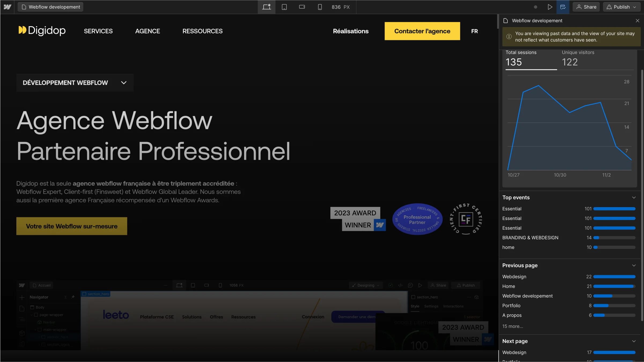Click the inner designer Publish button
This screenshot has width=644, height=362.
tap(466, 285)
